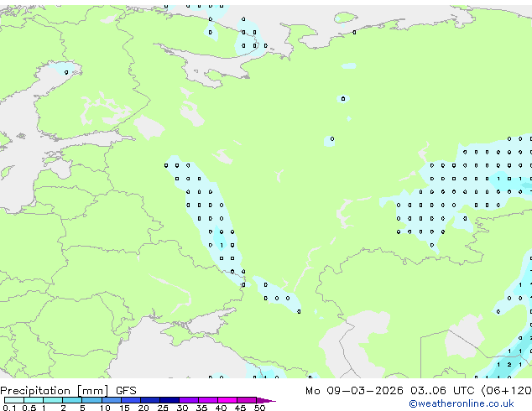Click the 'Mo 09-03-2026' forecast date text
This screenshot has height=411, width=532.
[x=354, y=391]
